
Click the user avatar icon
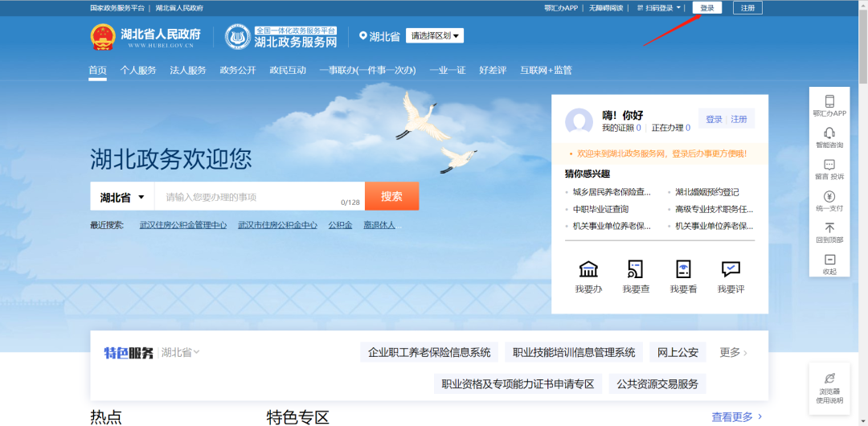point(579,121)
